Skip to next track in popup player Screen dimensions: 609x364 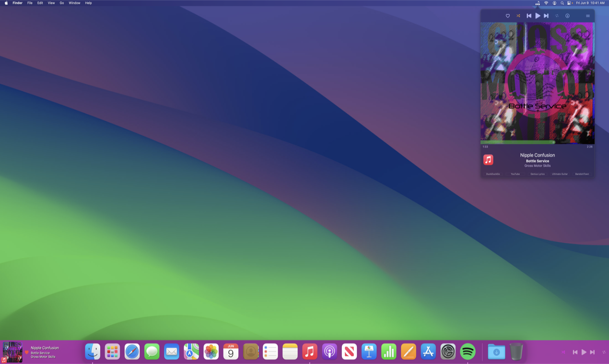[x=546, y=16]
